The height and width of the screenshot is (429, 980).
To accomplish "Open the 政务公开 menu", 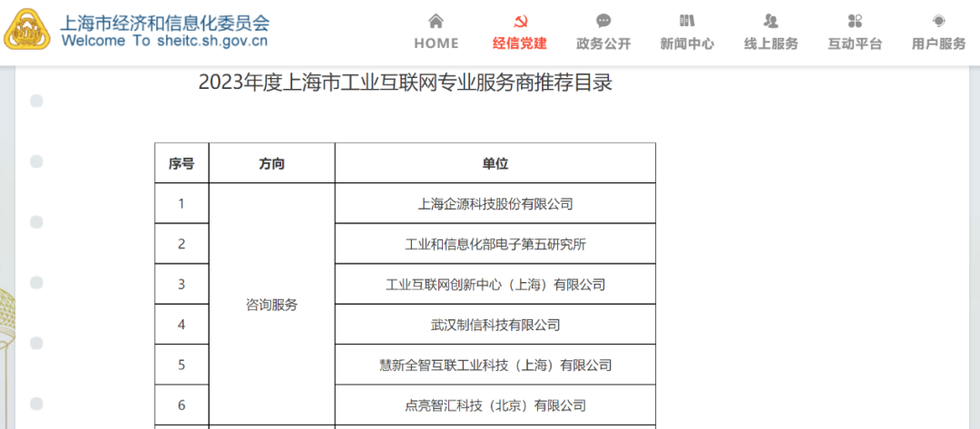I will point(603,44).
